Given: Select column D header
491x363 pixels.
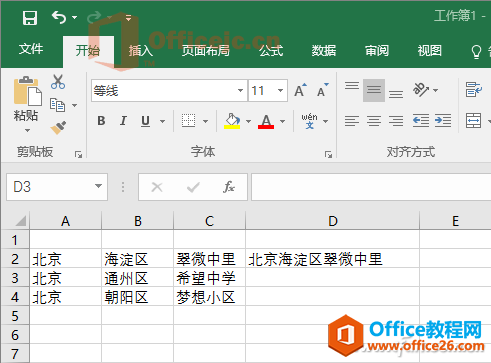Looking at the screenshot, I should tap(332, 221).
